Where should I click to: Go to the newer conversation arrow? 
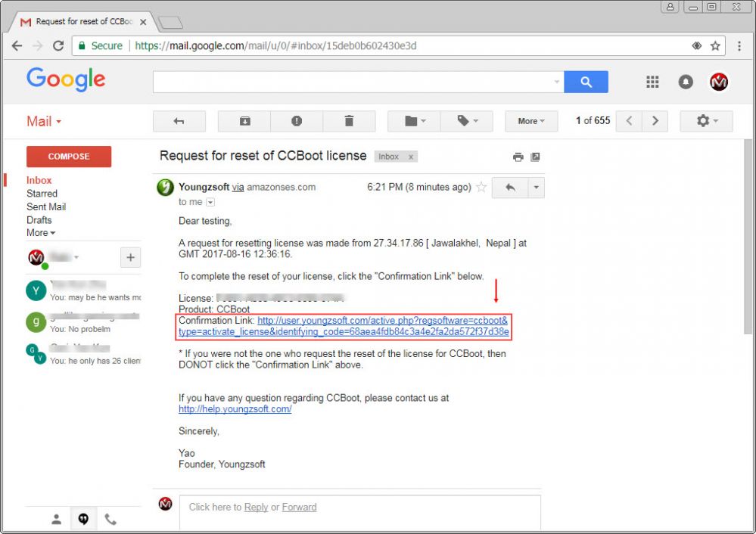(629, 121)
